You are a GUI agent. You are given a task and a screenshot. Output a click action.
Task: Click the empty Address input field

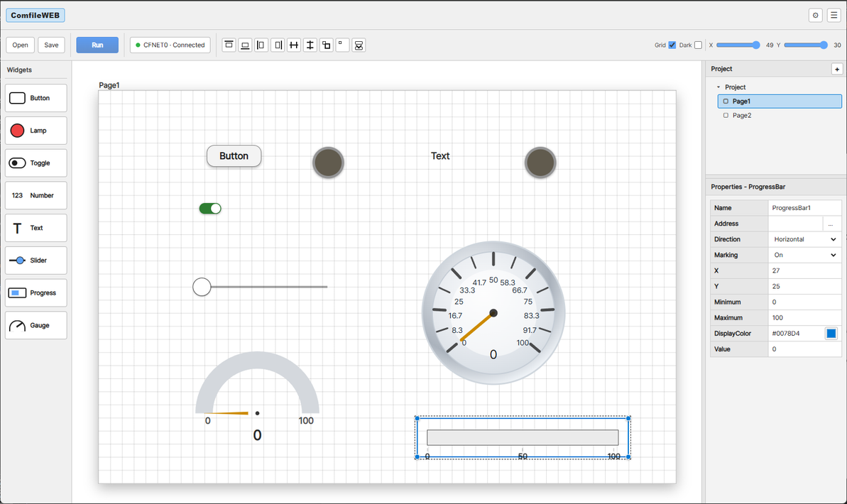796,224
